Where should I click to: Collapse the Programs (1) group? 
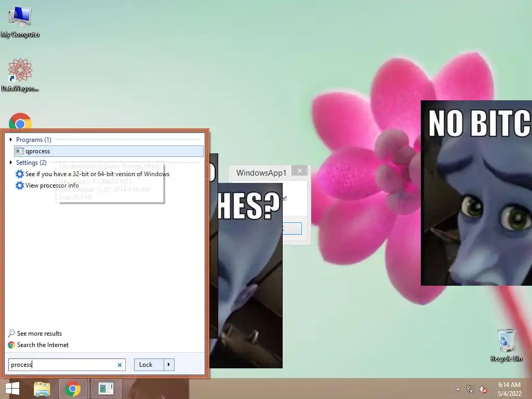click(11, 139)
